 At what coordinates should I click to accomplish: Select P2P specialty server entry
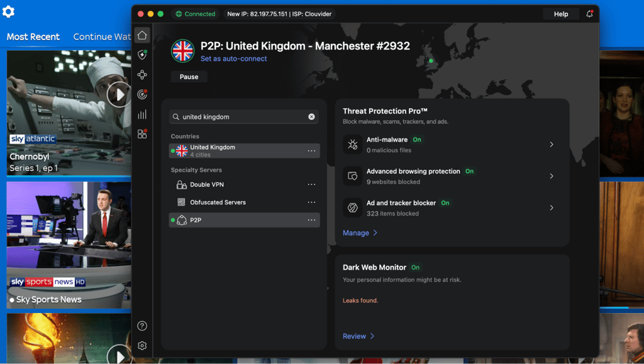245,221
